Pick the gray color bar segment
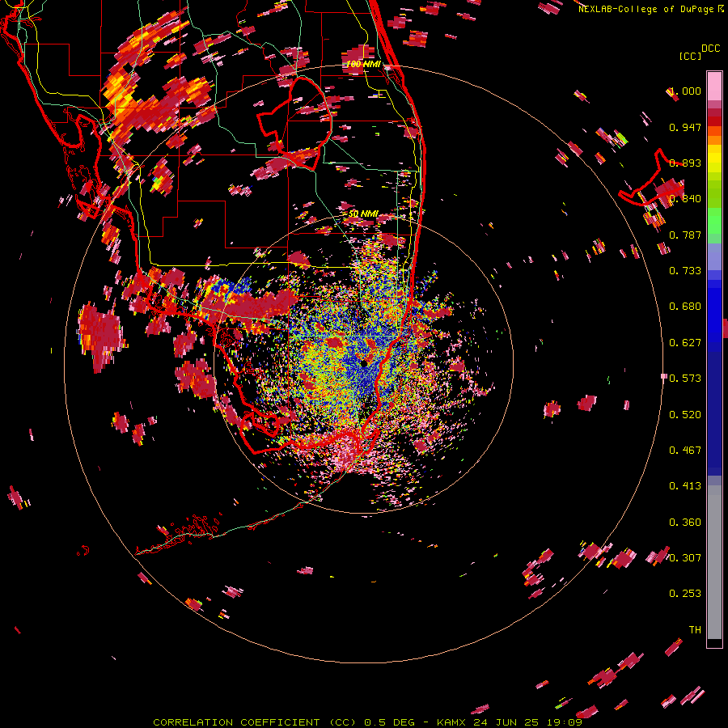This screenshot has height=728, width=728. point(714,562)
